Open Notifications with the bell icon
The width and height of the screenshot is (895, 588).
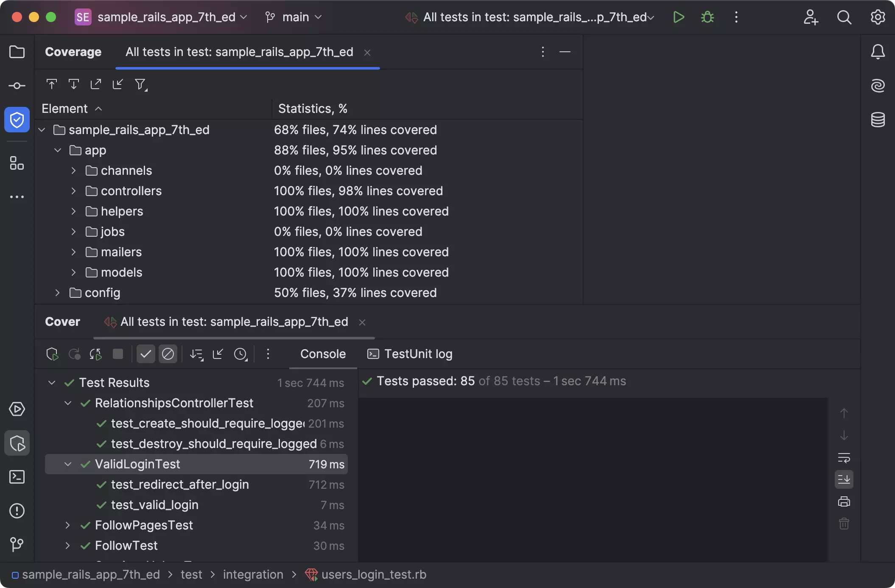(878, 51)
